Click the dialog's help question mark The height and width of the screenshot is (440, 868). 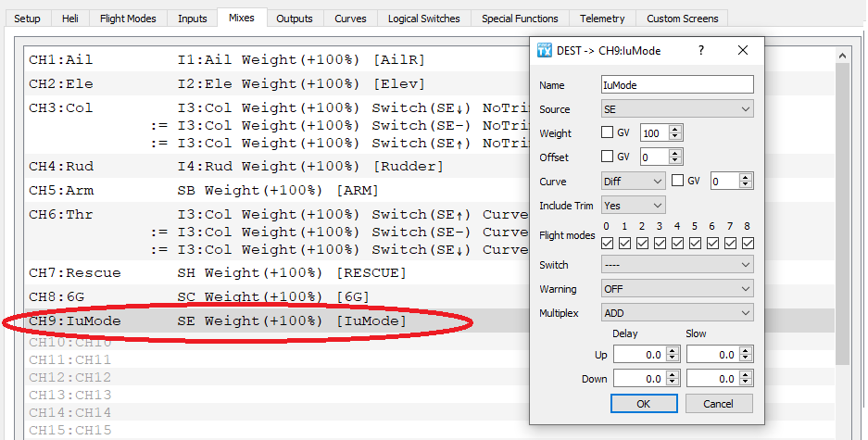[x=700, y=51]
